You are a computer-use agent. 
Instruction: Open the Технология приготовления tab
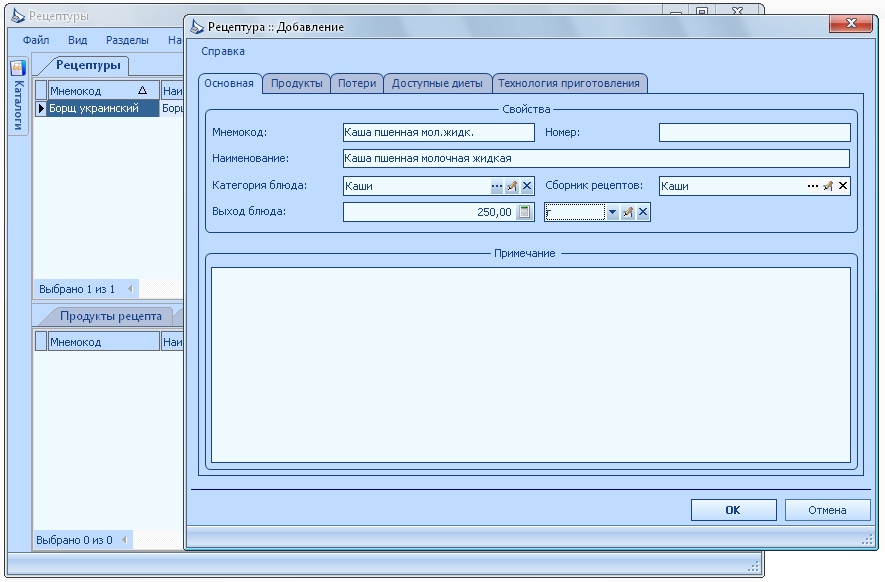(x=569, y=84)
